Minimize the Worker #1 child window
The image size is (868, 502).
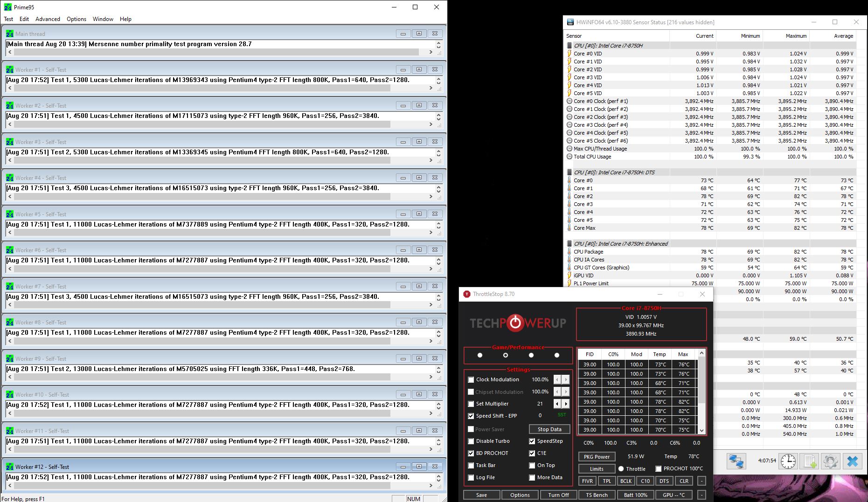(403, 69)
